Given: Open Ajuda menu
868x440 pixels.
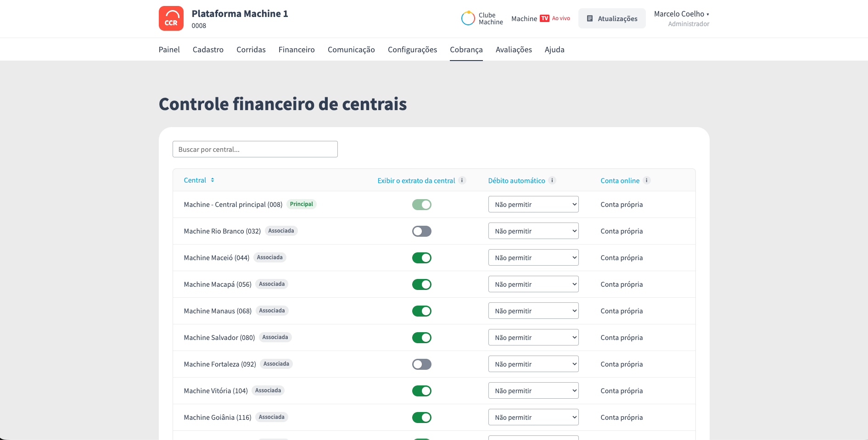Looking at the screenshot, I should (x=554, y=50).
